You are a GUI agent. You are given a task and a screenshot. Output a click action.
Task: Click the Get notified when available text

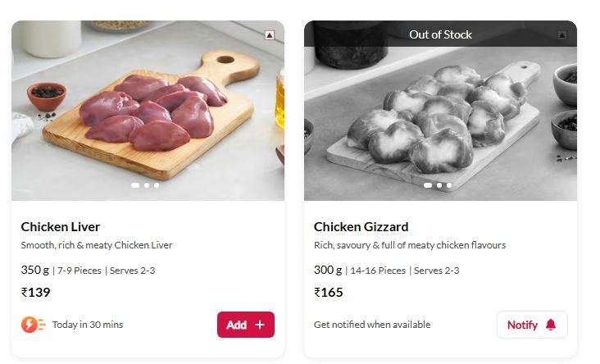click(371, 325)
